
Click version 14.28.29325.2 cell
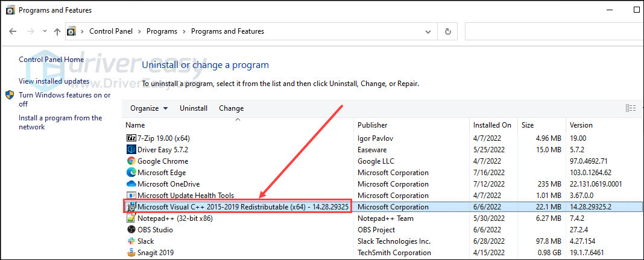click(590, 207)
